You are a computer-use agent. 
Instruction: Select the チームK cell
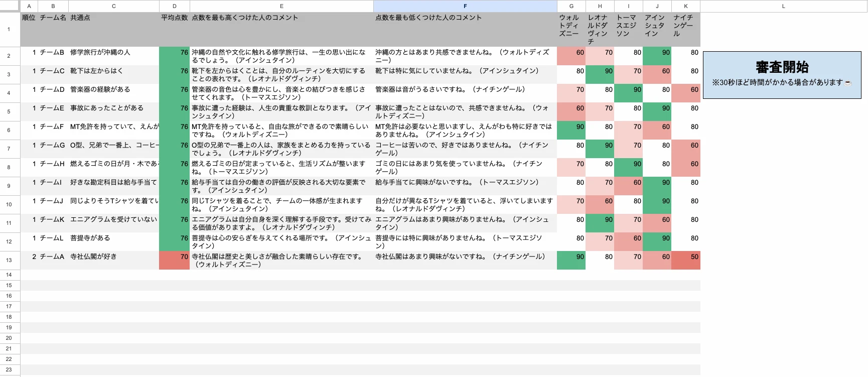tap(53, 223)
